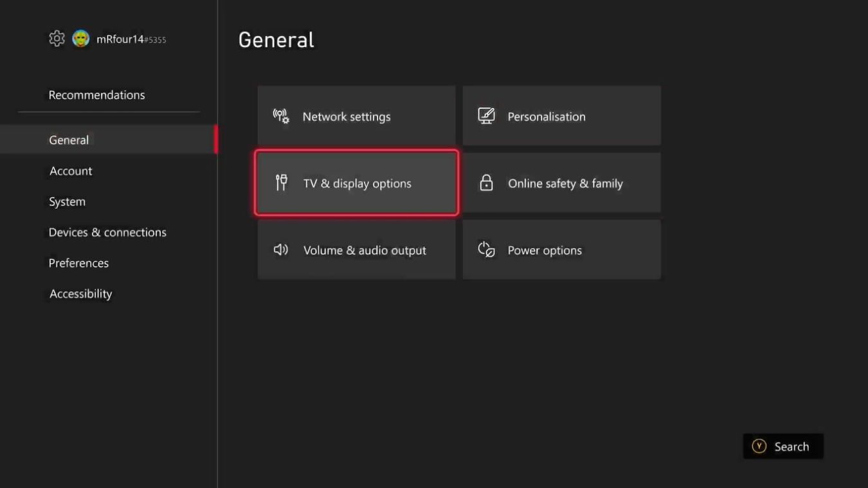Open the Network settings tile
The image size is (868, 488).
pyautogui.click(x=356, y=116)
